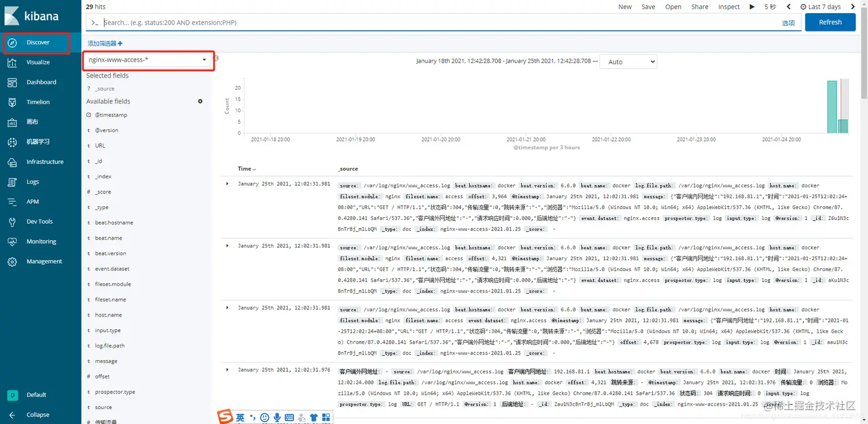Viewport: 868px width, 424px height.
Task: Select the @version field
Action: pyautogui.click(x=107, y=130)
